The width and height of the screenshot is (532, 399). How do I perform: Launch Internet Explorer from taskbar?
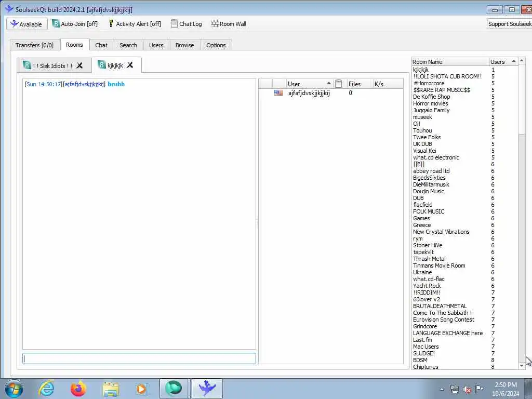[46, 389]
